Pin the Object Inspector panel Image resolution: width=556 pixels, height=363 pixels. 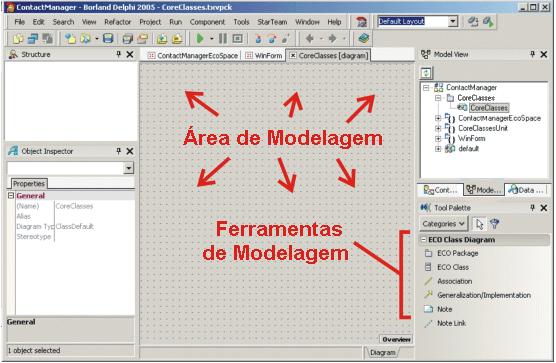coord(118,151)
